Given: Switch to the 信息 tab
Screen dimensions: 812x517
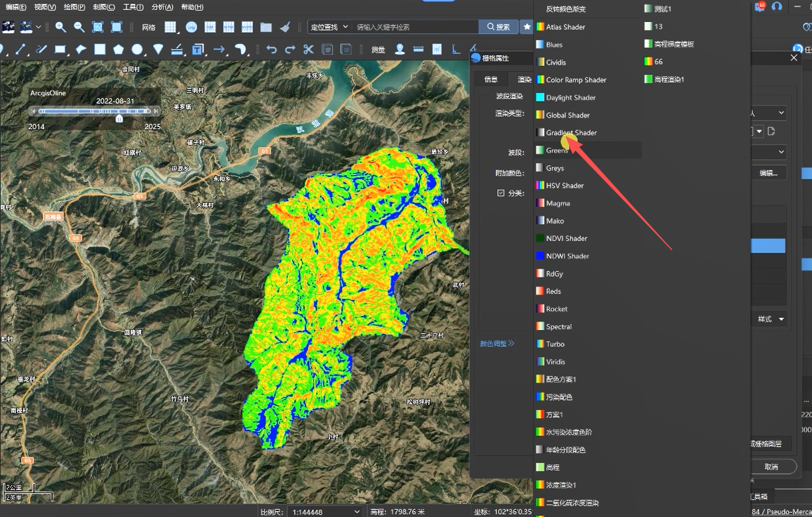Looking at the screenshot, I should click(491, 79).
